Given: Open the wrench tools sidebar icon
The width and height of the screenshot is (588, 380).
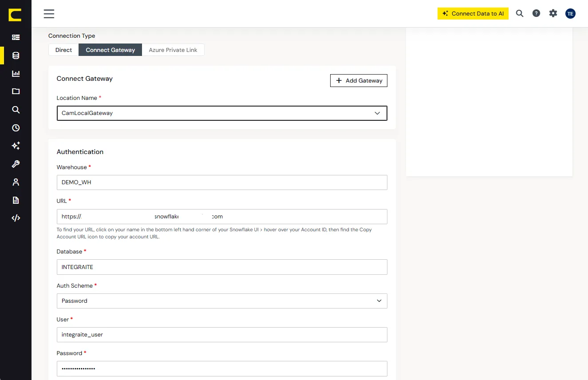Looking at the screenshot, I should coord(16,164).
